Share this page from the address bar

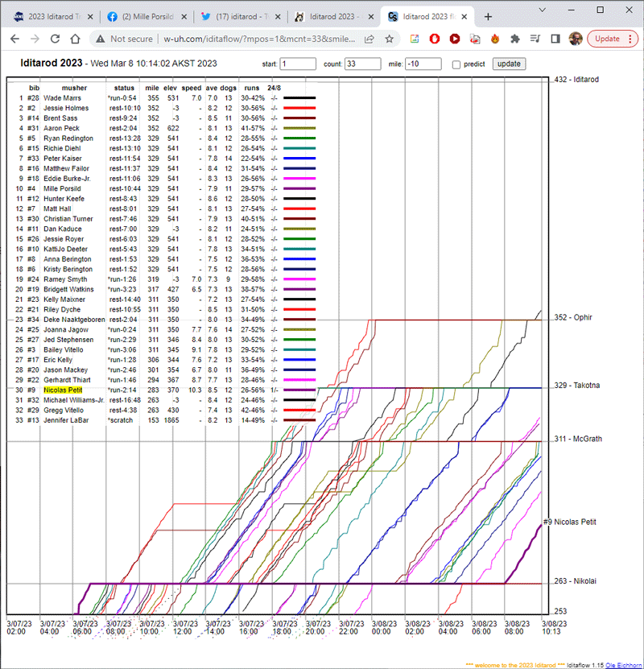pyautogui.click(x=369, y=39)
